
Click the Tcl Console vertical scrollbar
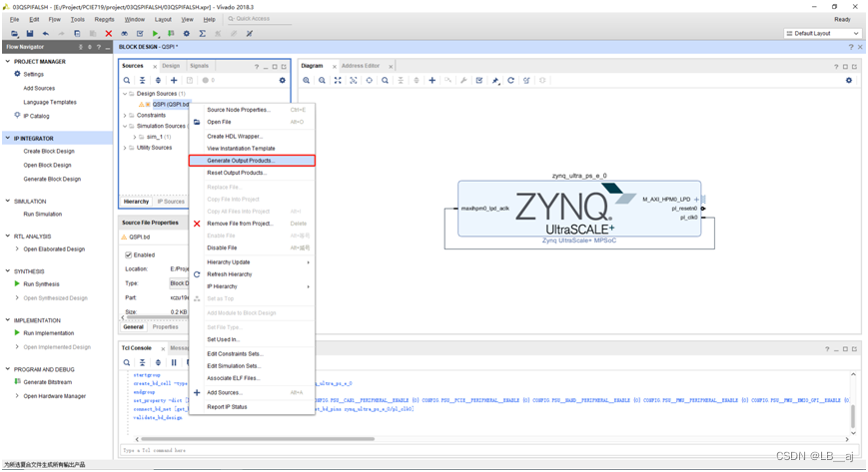click(853, 415)
